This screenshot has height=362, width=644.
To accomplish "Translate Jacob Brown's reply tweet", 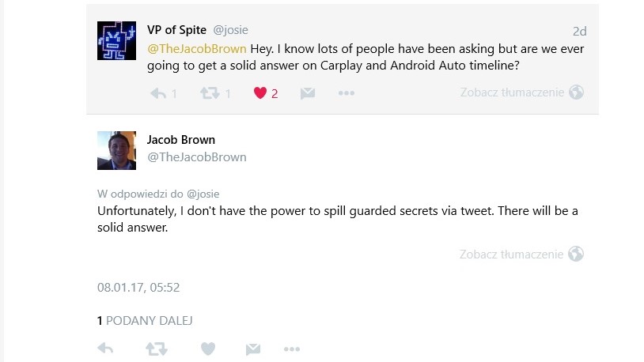I will 511,255.
